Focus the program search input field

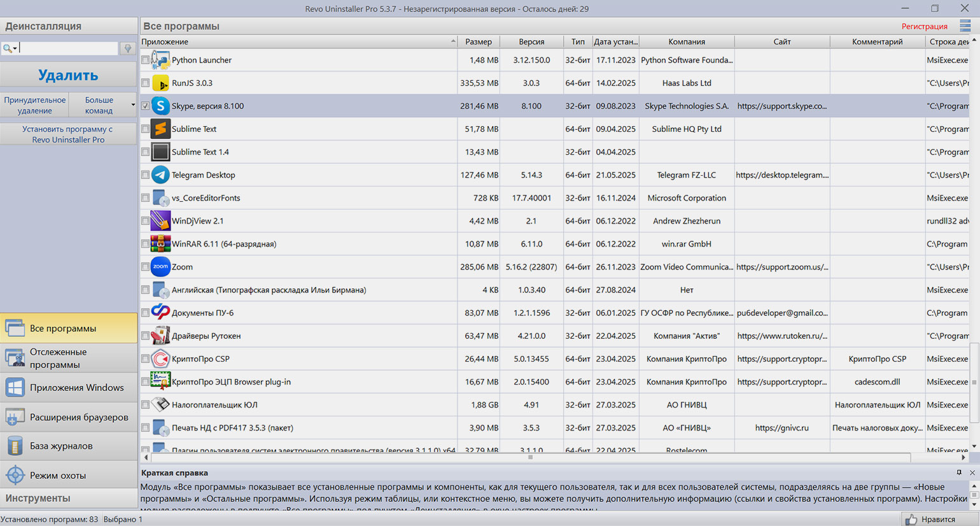pos(68,48)
